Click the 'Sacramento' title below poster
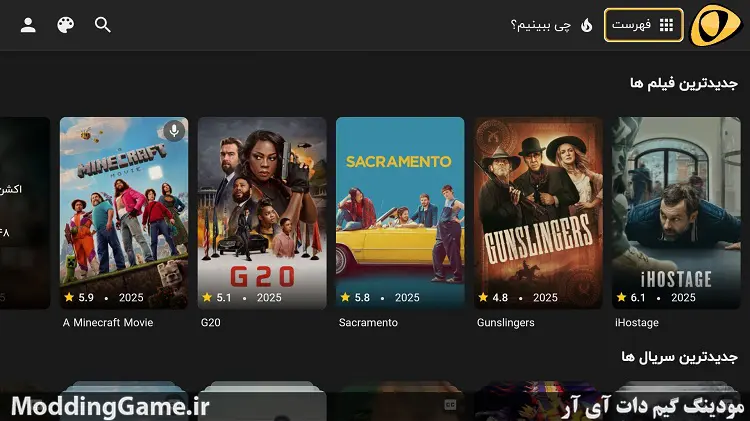Image resolution: width=750 pixels, height=421 pixels. 368,323
